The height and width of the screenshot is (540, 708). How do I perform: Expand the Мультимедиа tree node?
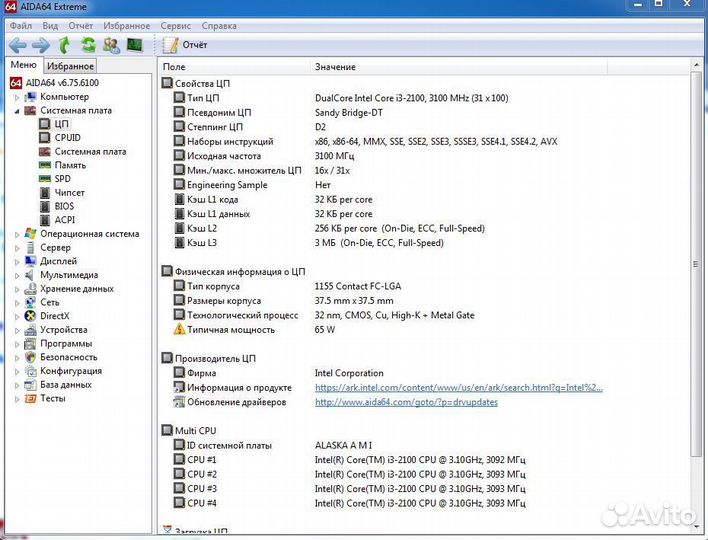click(17, 275)
